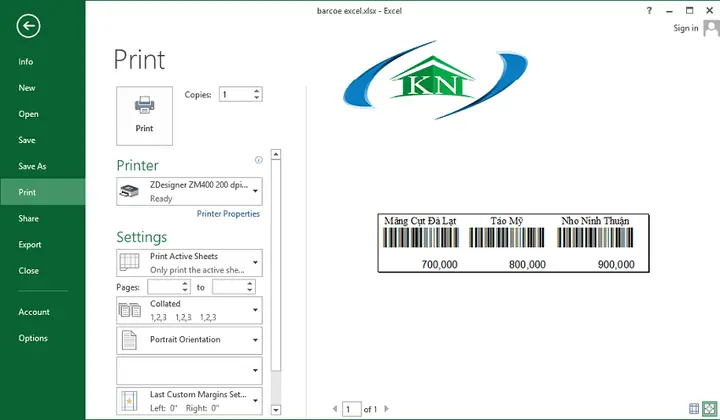Decrement the Pages to spinner down

pos(250,291)
